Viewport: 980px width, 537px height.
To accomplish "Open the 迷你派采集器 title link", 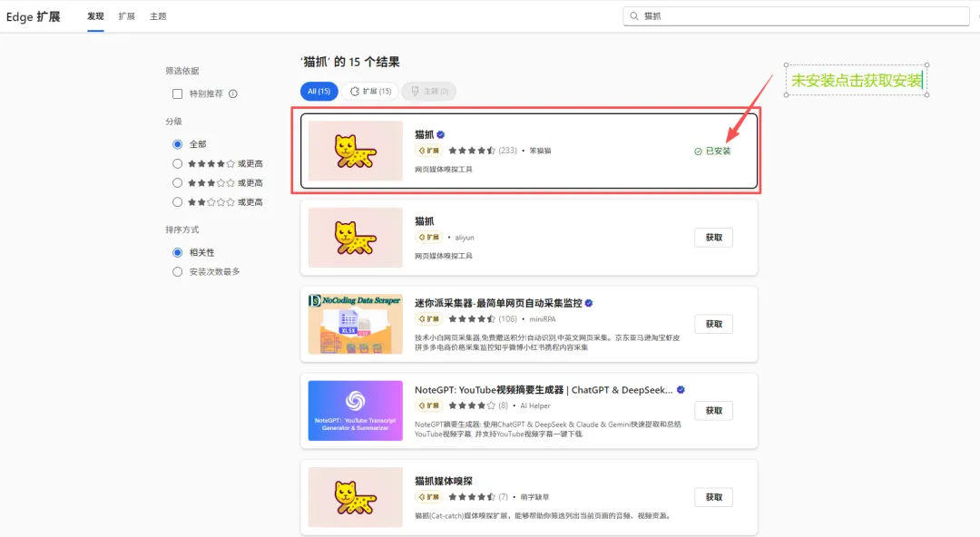I will [498, 303].
